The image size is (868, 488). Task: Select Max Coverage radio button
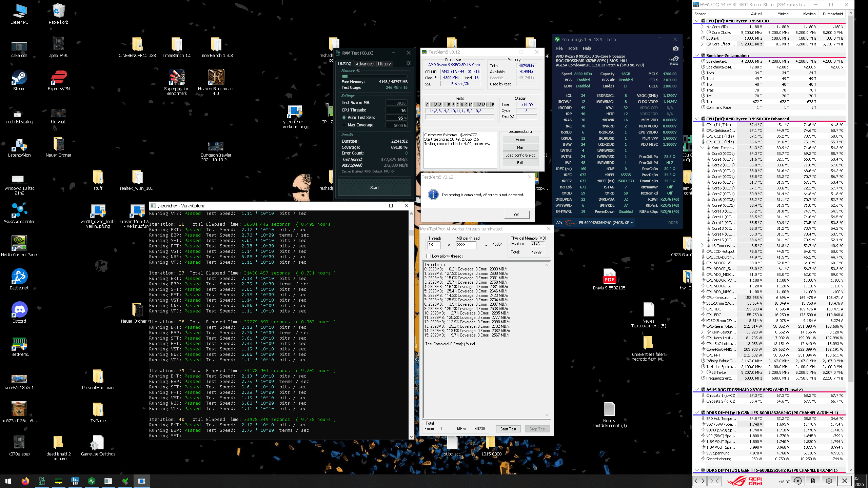click(x=344, y=125)
